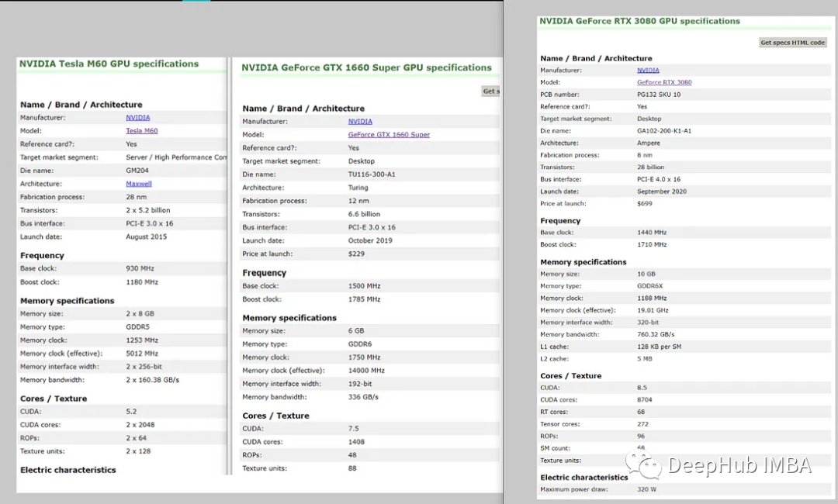The image size is (838, 504).
Task: Select the GDDR6X memory type value
Action: (x=650, y=286)
